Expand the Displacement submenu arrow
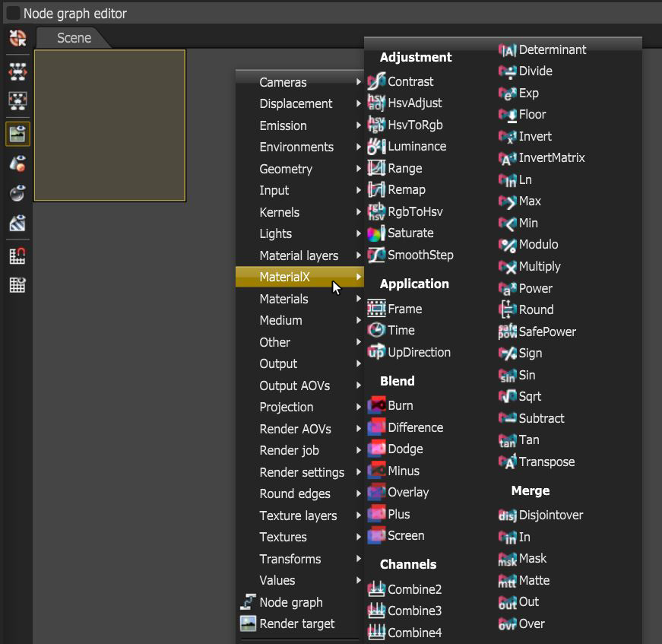Image resolution: width=662 pixels, height=644 pixels. tap(359, 103)
